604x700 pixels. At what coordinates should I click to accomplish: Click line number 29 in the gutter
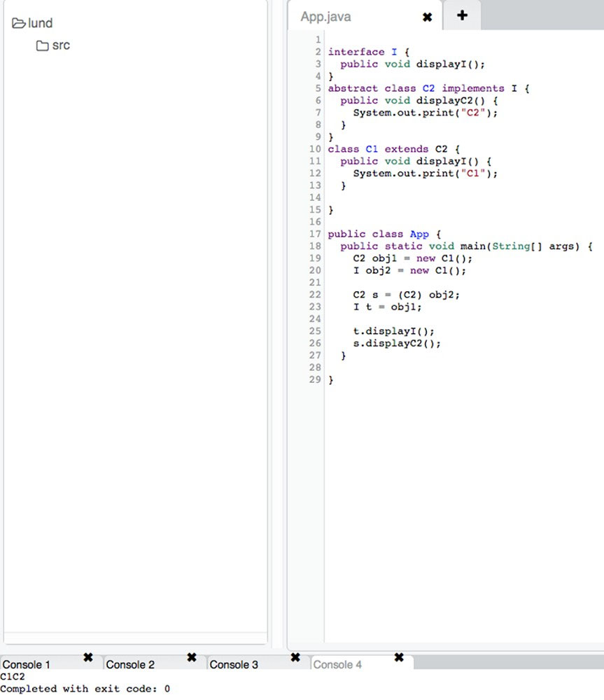(x=315, y=379)
